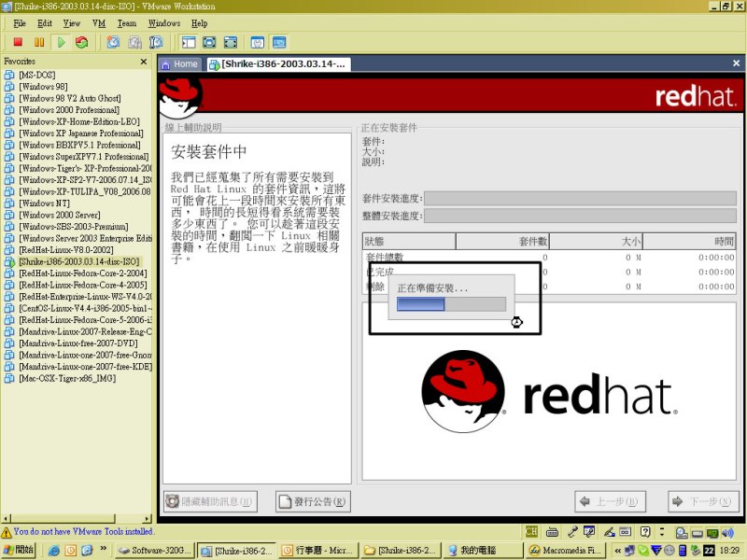Select [Windows 98] in Favorites
The width and height of the screenshot is (747, 560).
43,87
